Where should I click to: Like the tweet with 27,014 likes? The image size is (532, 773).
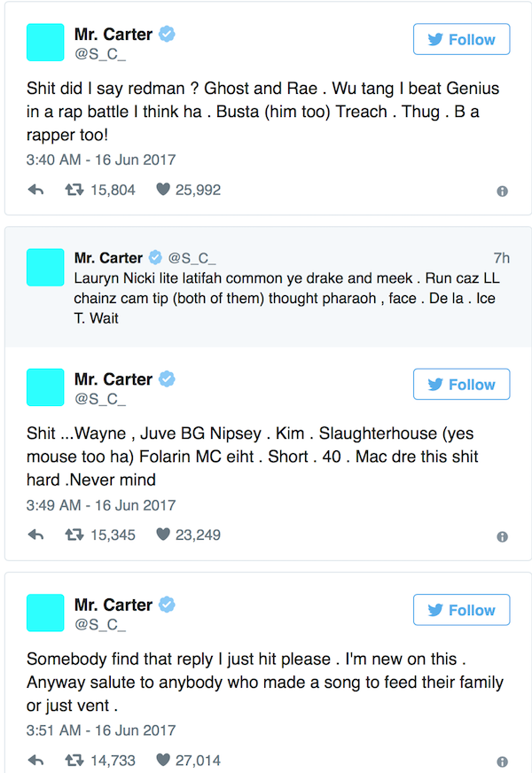pyautogui.click(x=163, y=760)
